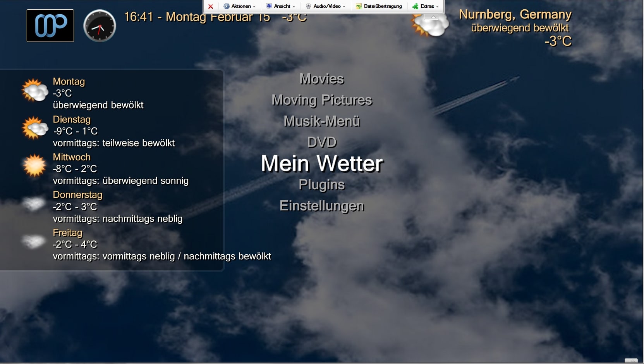This screenshot has height=364, width=644.
Task: Click the MediaPortal logo icon
Action: [50, 26]
